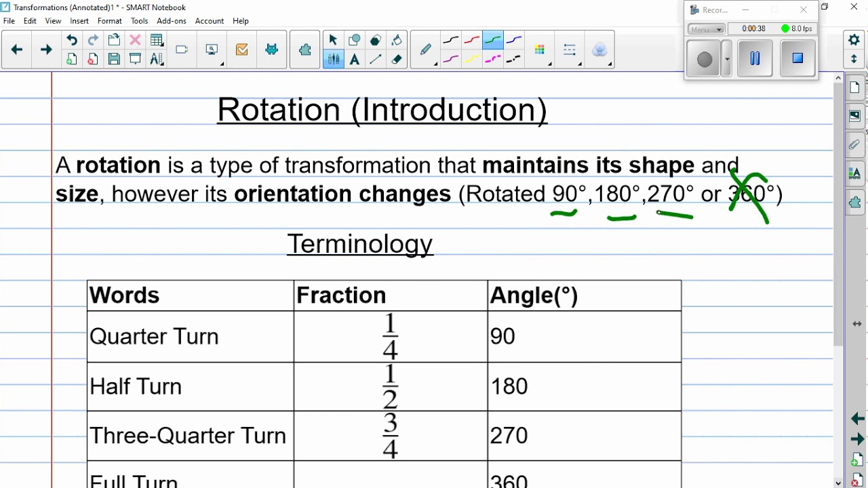
Task: Add a new page
Action: [71, 60]
